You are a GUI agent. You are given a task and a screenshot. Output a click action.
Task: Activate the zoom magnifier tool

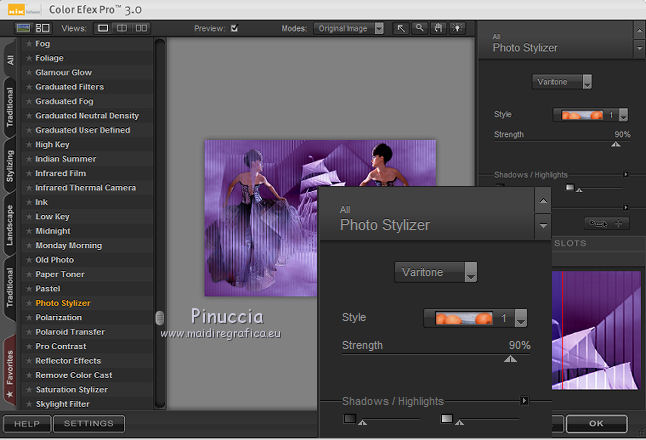[419, 28]
